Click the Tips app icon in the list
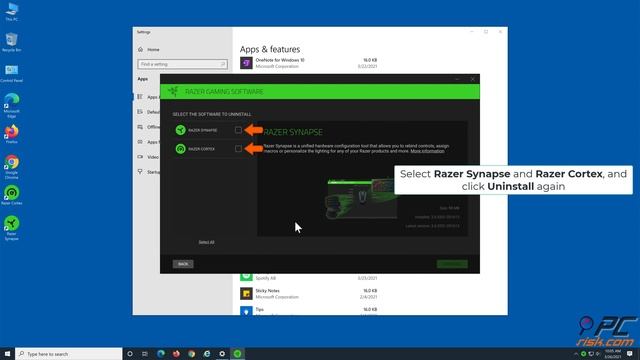 [x=246, y=311]
